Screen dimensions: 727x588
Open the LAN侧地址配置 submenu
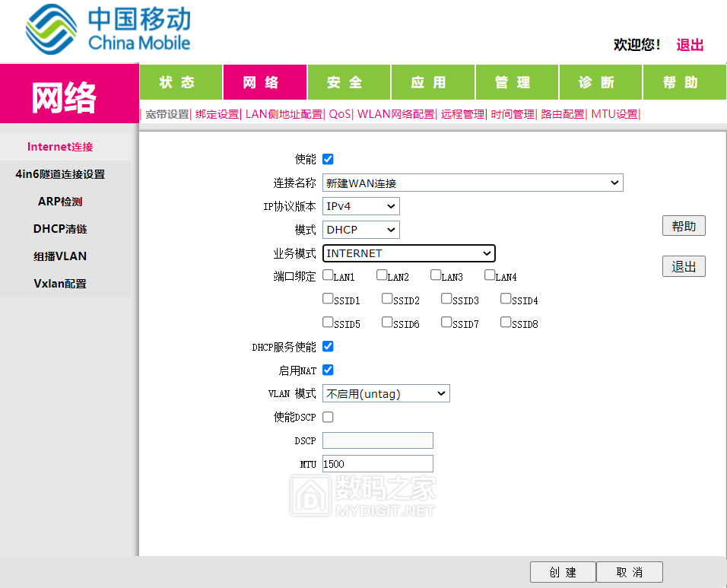click(x=284, y=114)
